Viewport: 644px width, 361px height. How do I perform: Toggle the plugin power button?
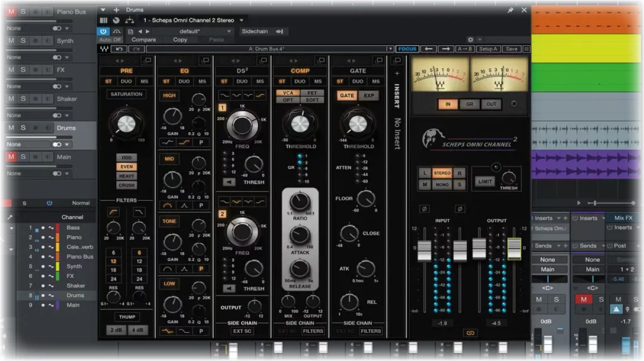(103, 31)
